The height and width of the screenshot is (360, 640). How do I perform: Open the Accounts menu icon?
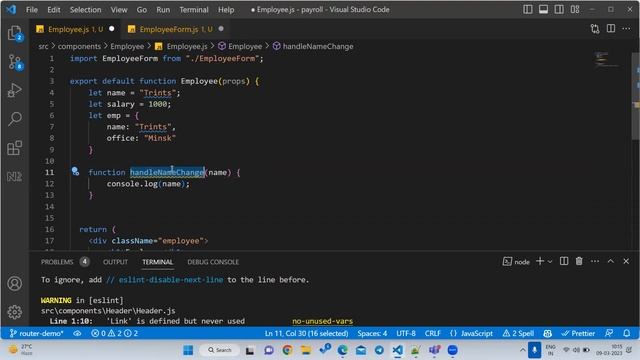coord(15,283)
